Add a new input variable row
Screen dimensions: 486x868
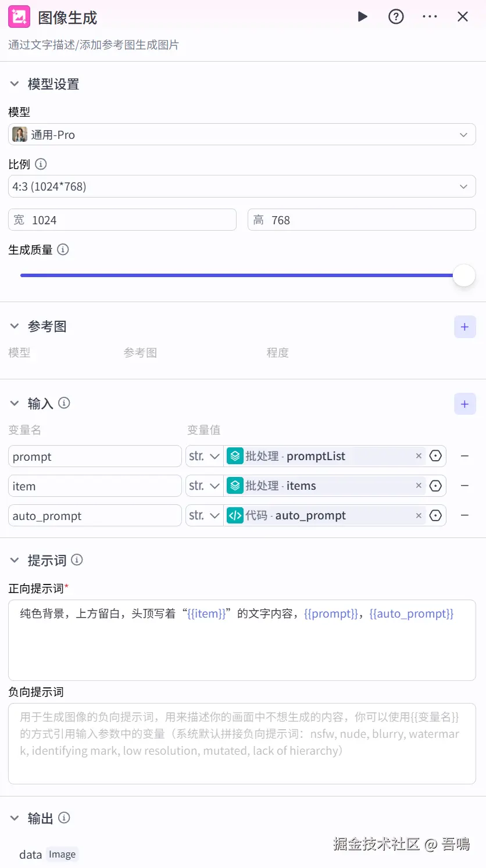[x=464, y=404]
